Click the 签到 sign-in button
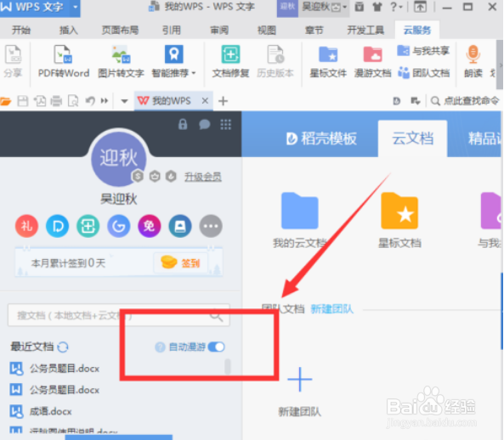Viewport: 504px width, 440px height. coord(181,263)
